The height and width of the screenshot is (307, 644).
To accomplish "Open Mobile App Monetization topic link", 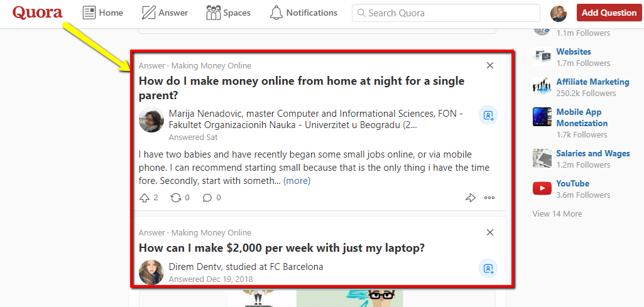I will click(x=582, y=117).
